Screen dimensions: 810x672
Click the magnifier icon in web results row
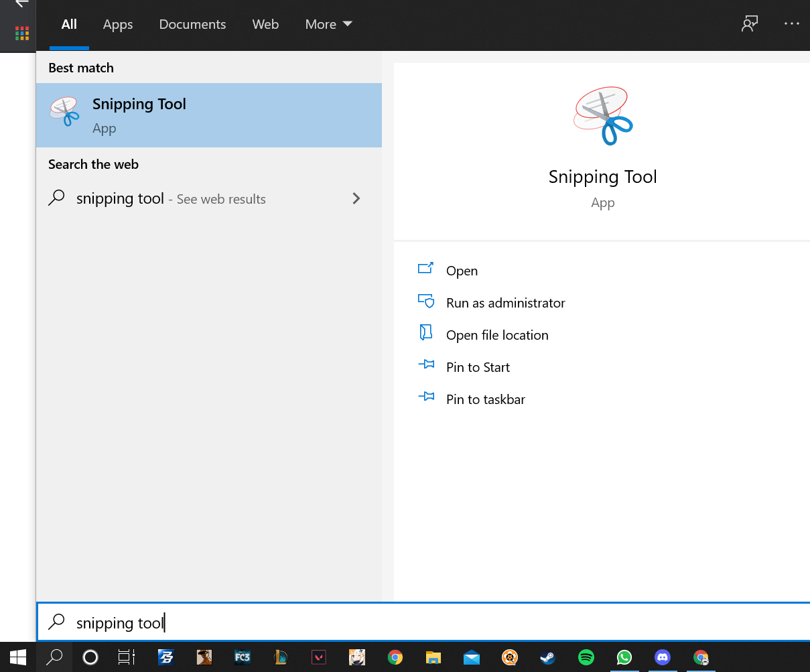(x=57, y=198)
